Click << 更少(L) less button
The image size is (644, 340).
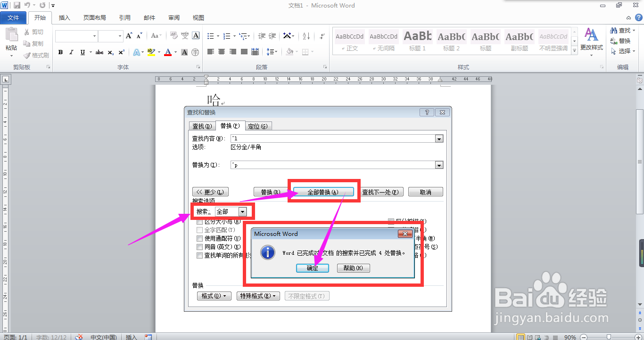[x=210, y=192]
